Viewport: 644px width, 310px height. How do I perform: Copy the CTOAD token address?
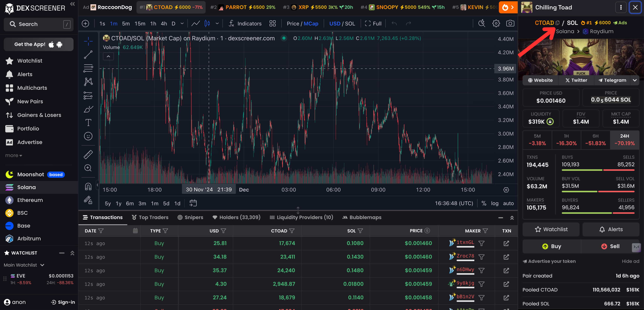pyautogui.click(x=557, y=23)
